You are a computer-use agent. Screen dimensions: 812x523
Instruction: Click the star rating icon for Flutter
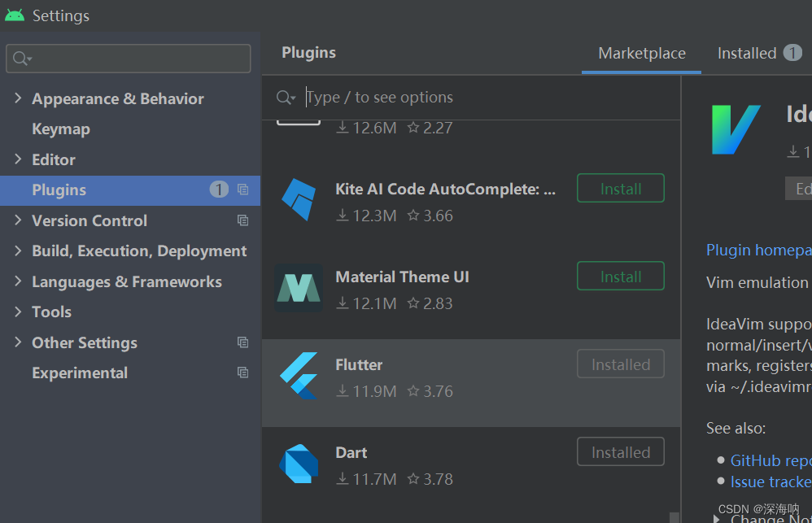pos(413,391)
